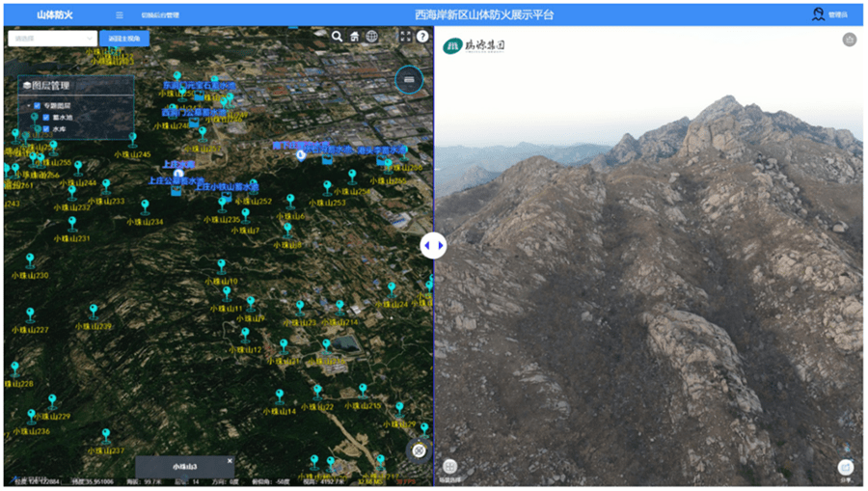
Task: Click the blue button beside dropdown
Action: click(x=124, y=39)
